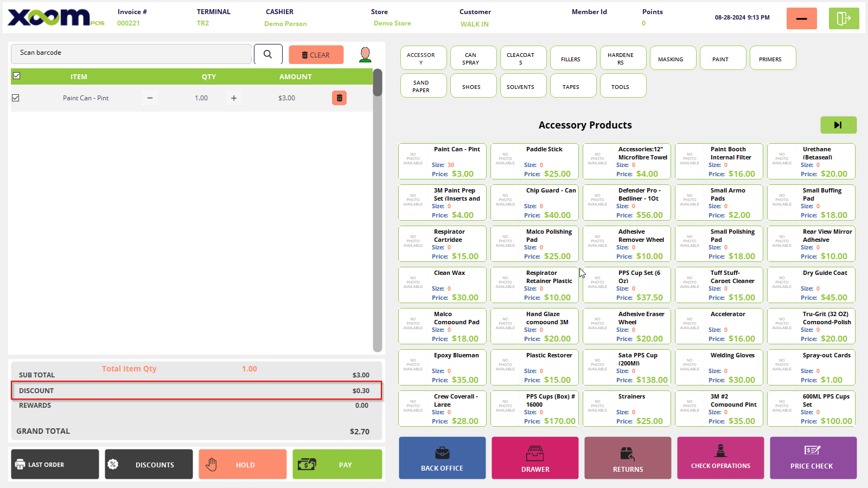Viewport: 868px width, 488px height.
Task: Click the cart list vertical scrollbar
Action: click(x=378, y=211)
